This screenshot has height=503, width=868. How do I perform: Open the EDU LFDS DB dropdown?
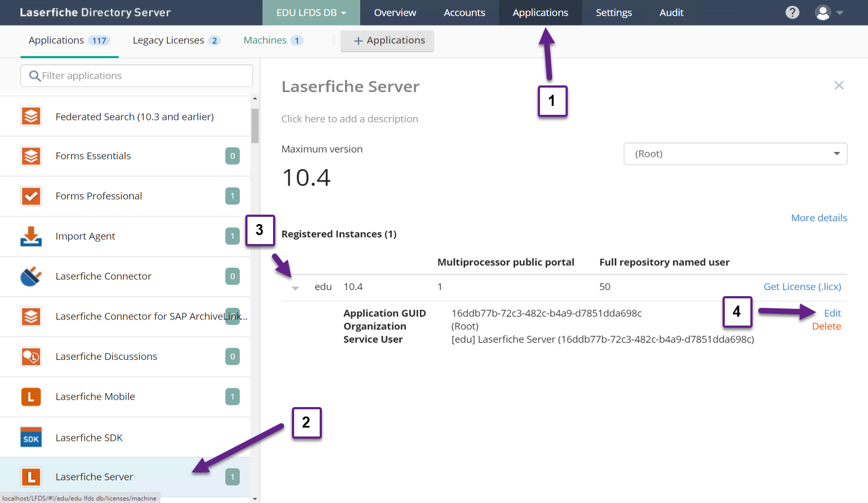[311, 12]
